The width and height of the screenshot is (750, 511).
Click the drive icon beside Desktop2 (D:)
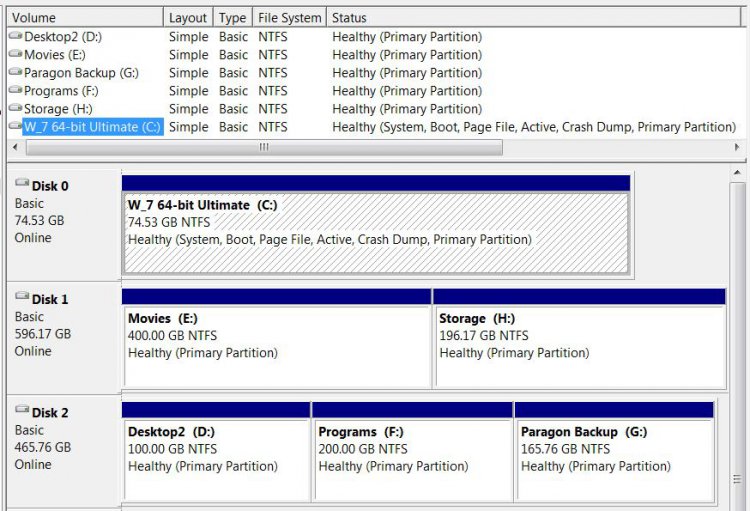click(16, 36)
